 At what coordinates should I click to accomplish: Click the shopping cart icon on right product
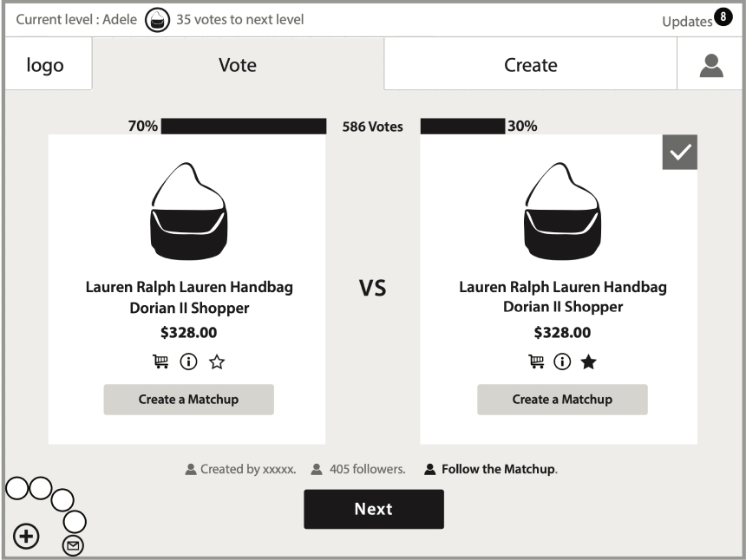(x=535, y=362)
